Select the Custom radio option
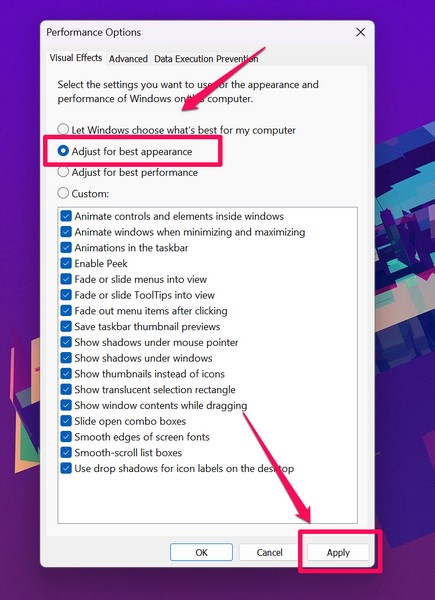The height and width of the screenshot is (600, 435). point(63,193)
